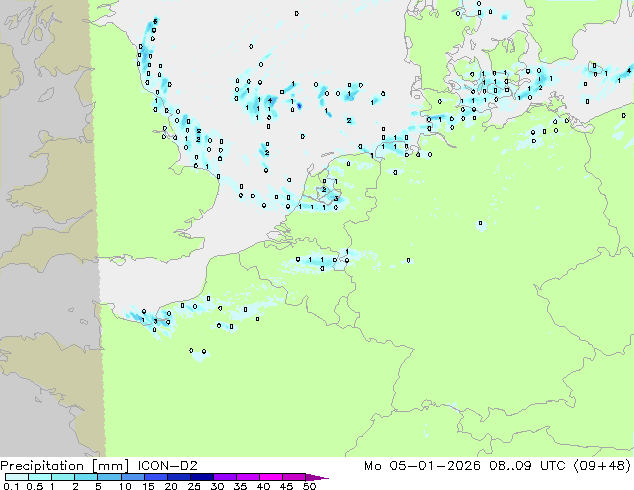
Task: Select the 40–45 mm magenta swatch
Action: tap(271, 477)
